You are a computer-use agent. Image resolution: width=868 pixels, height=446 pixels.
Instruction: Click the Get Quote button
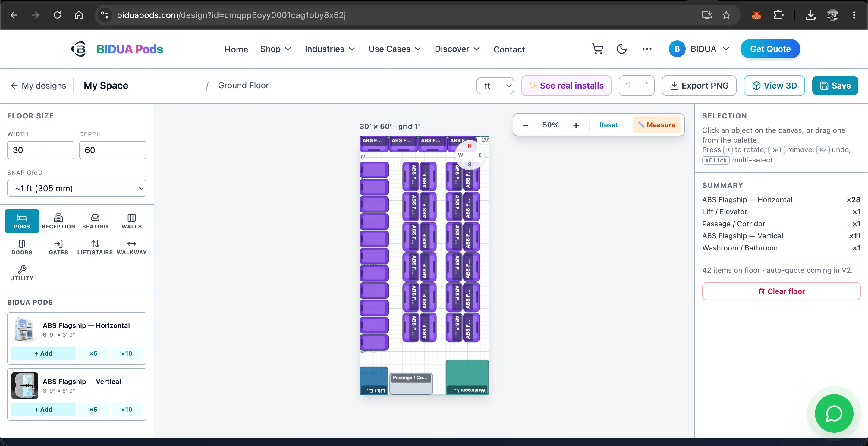coord(770,49)
